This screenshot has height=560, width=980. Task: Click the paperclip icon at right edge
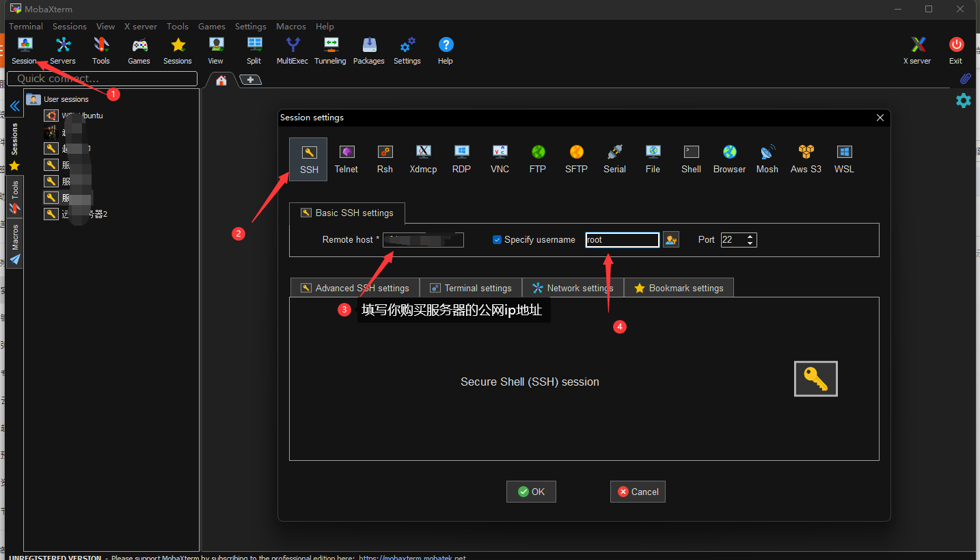coord(965,79)
